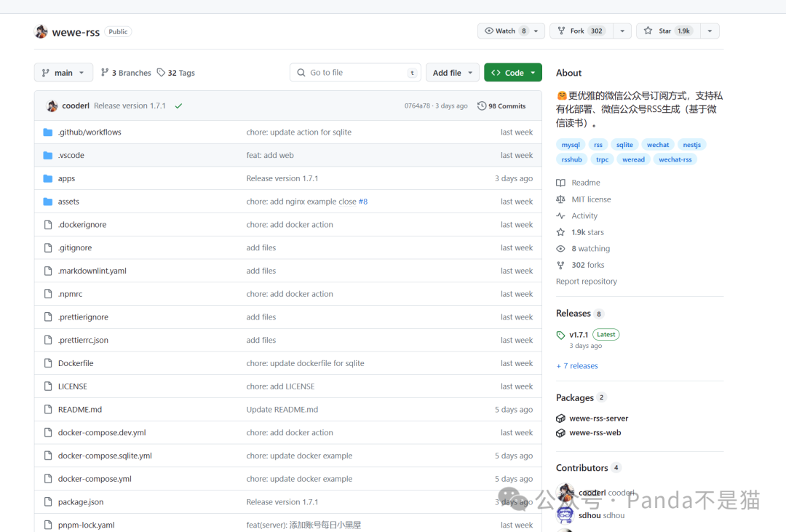Expand the Watch dropdown arrow
Viewport: 786px width, 532px height.
536,31
